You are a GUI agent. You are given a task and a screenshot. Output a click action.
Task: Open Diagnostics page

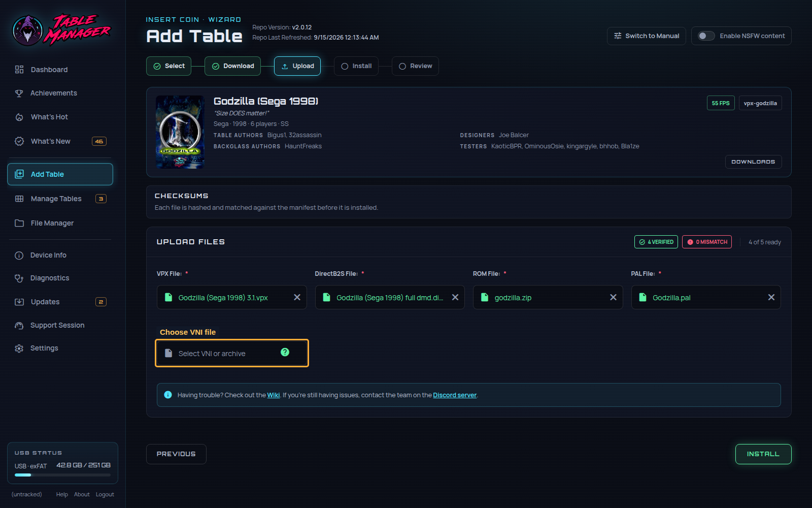pyautogui.click(x=60, y=278)
